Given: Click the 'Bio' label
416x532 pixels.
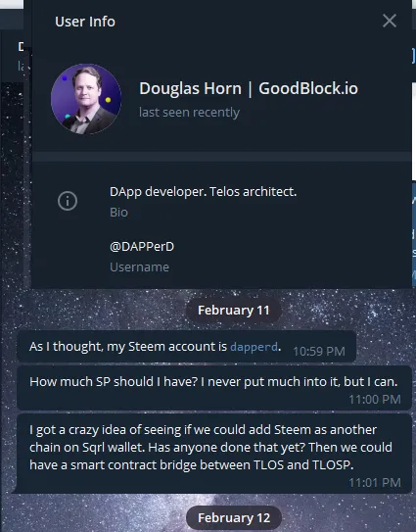Looking at the screenshot, I should 118,213.
